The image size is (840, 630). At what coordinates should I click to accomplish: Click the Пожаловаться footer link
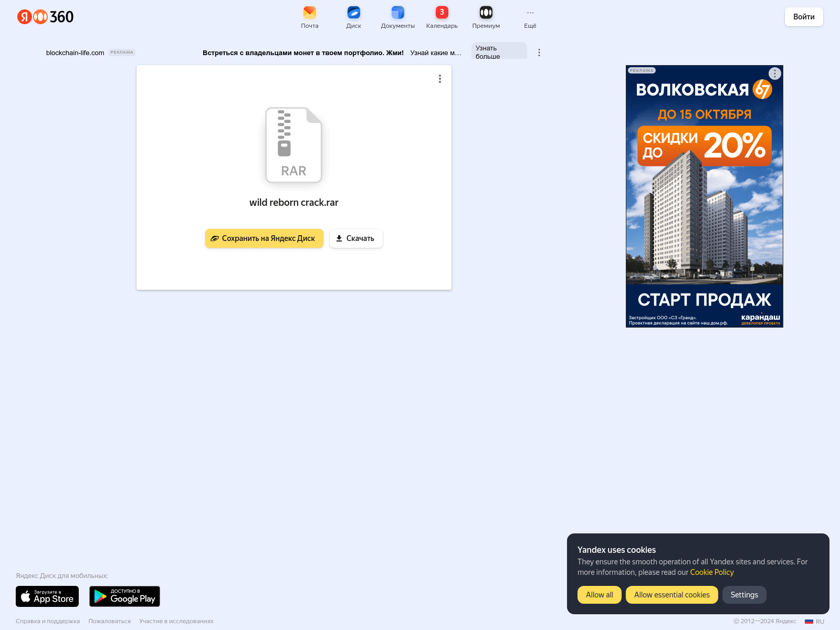(x=110, y=621)
